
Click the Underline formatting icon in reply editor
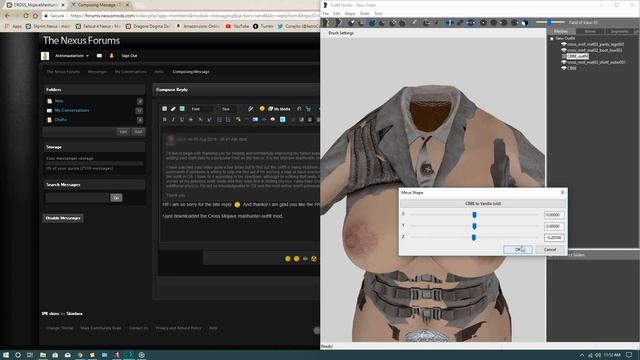tap(182, 120)
